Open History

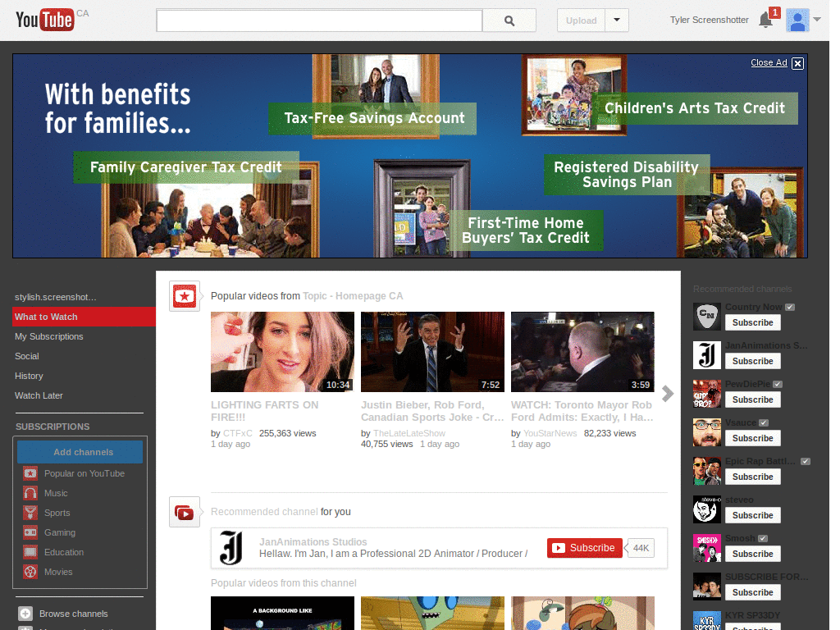click(29, 376)
